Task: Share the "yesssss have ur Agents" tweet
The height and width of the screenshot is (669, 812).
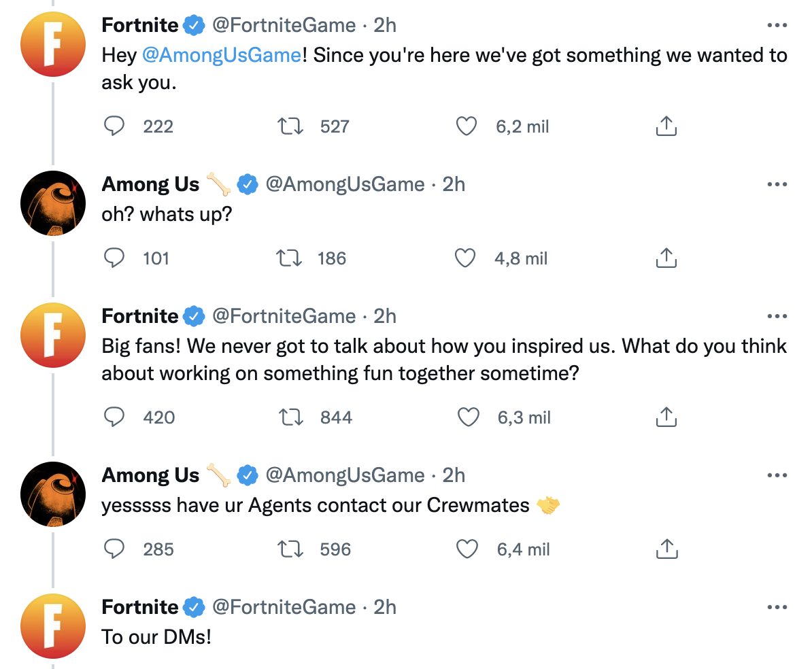Action: (x=666, y=549)
